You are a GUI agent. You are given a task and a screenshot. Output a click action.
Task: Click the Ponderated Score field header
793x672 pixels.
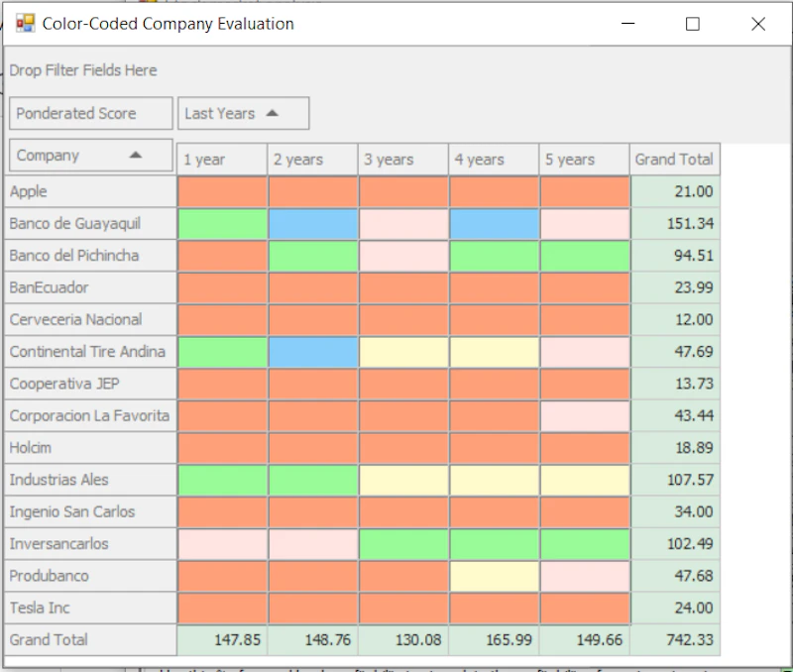pos(91,113)
